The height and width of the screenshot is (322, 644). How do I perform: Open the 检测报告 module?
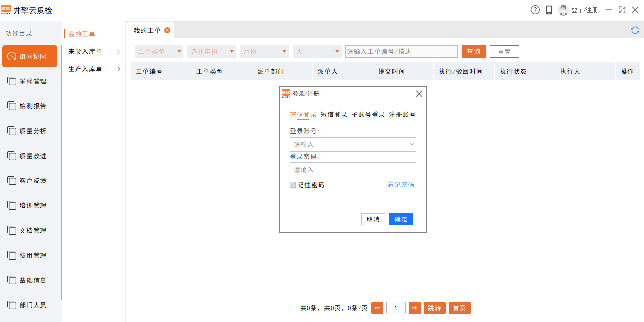(x=30, y=105)
